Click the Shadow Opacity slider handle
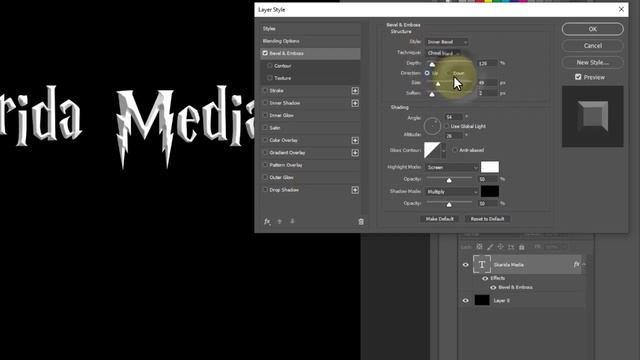The image size is (640, 360). (449, 204)
